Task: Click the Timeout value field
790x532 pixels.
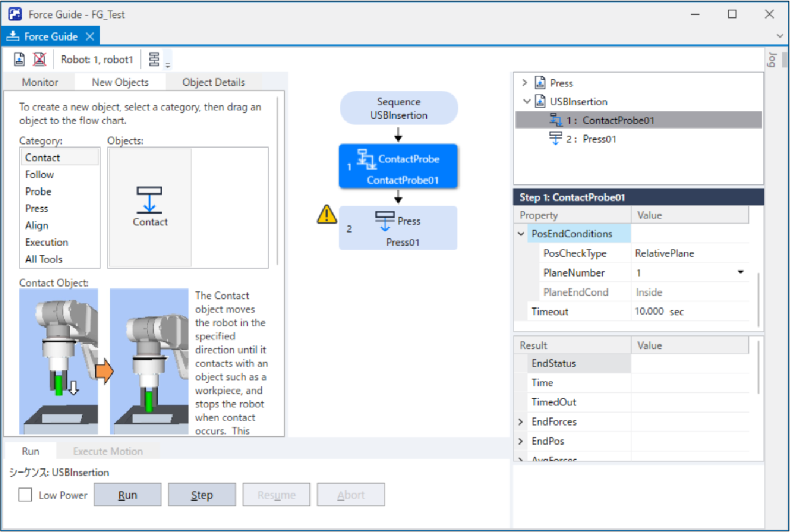Action: tap(688, 311)
